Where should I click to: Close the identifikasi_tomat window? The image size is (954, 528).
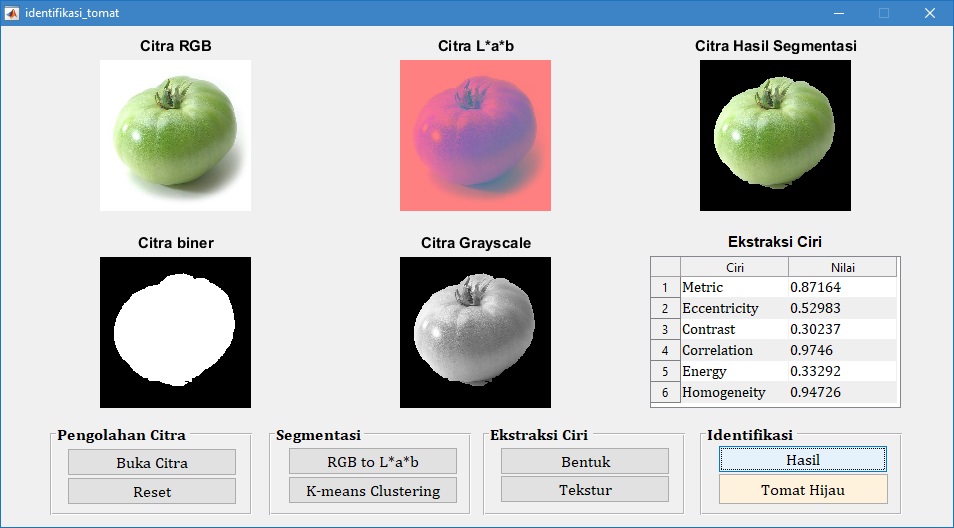[929, 13]
